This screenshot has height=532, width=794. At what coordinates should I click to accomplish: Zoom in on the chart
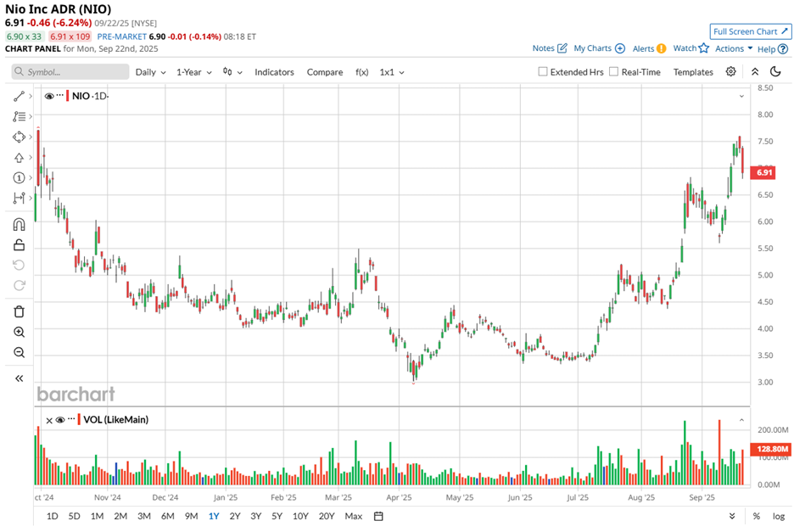click(x=19, y=332)
